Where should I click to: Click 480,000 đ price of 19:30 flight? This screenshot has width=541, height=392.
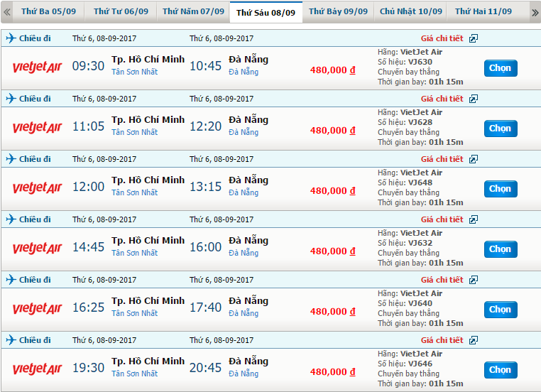click(x=332, y=372)
